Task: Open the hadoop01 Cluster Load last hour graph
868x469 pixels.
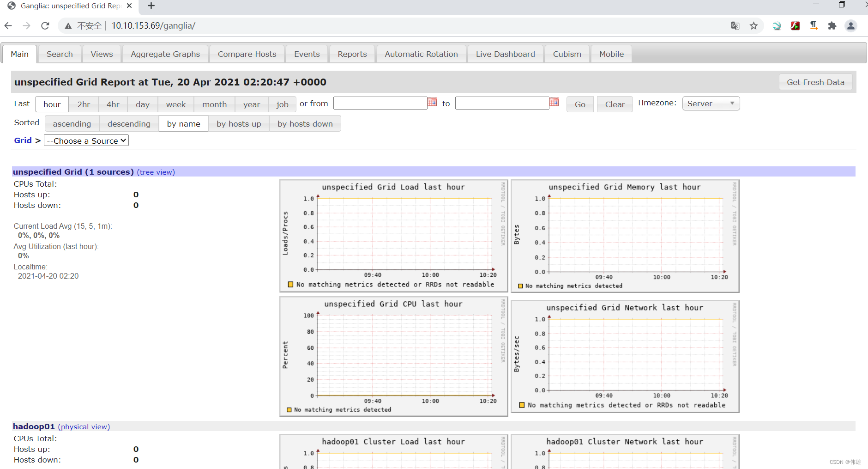Action: (394, 451)
